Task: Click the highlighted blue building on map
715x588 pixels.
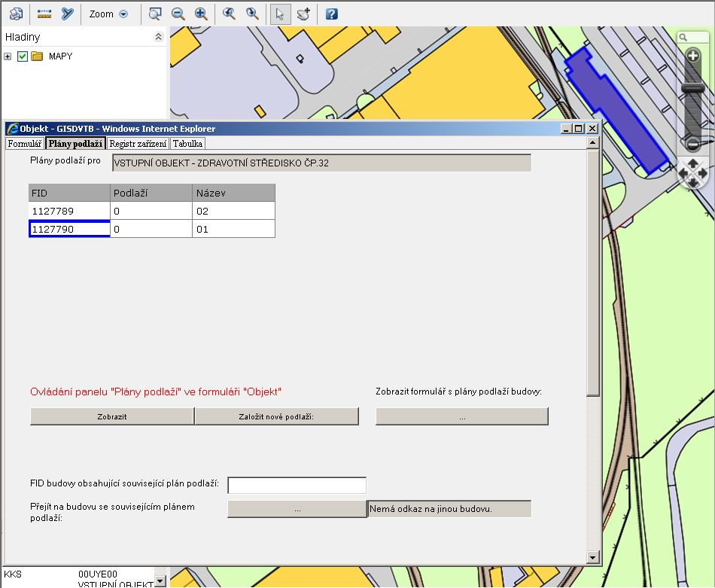Action: [x=616, y=111]
